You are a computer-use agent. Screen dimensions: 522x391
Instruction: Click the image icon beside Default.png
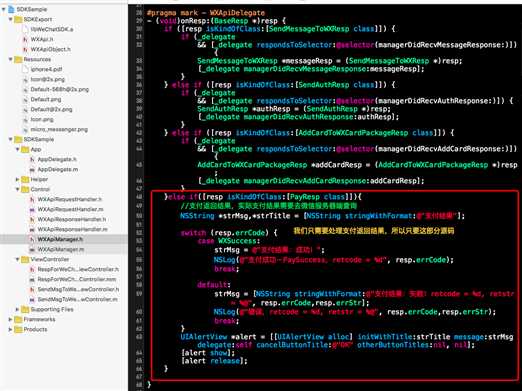[25, 99]
